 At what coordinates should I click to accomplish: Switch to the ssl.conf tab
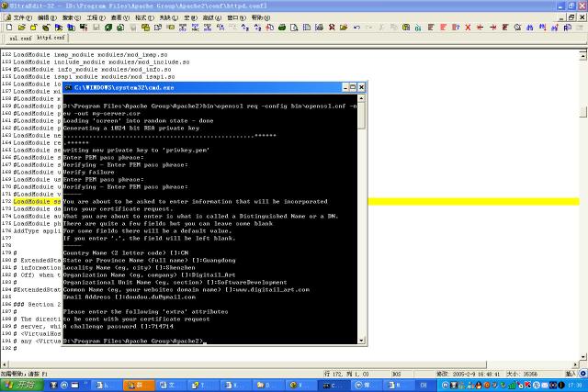tap(18, 39)
